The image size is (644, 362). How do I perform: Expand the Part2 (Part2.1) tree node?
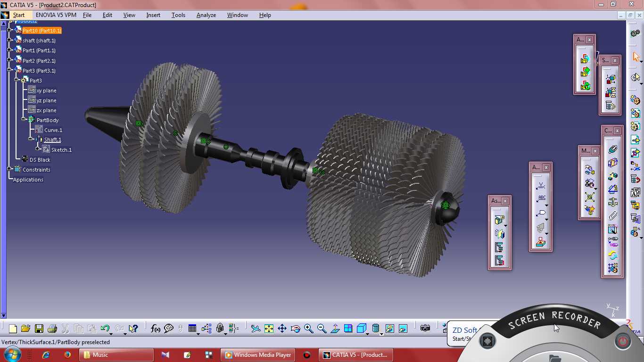point(10,60)
